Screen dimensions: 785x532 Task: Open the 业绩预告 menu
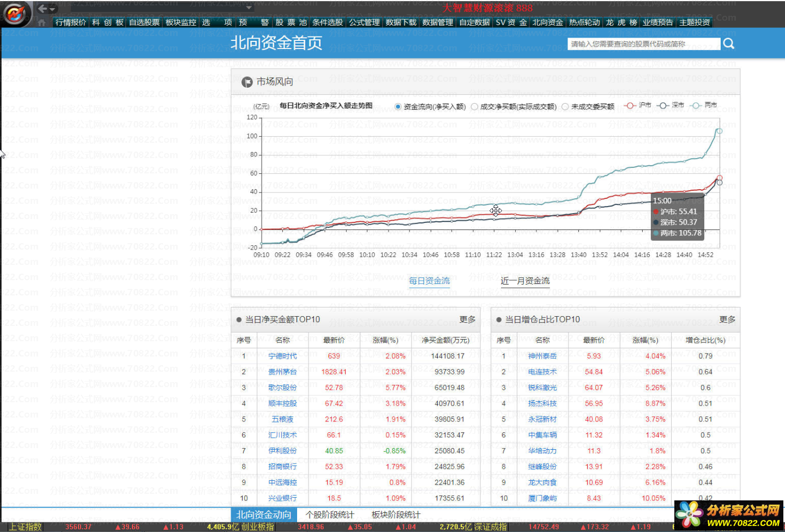tap(658, 22)
